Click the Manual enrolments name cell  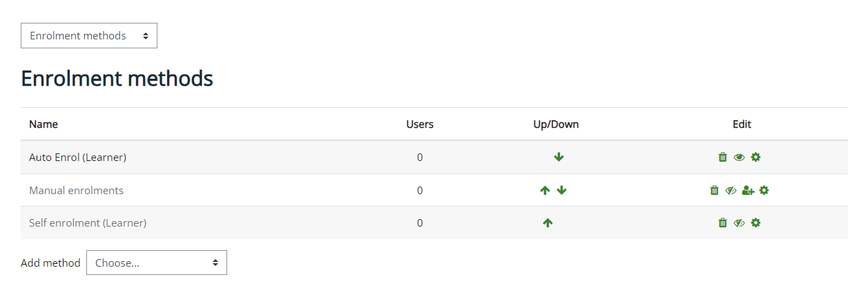pos(76,190)
